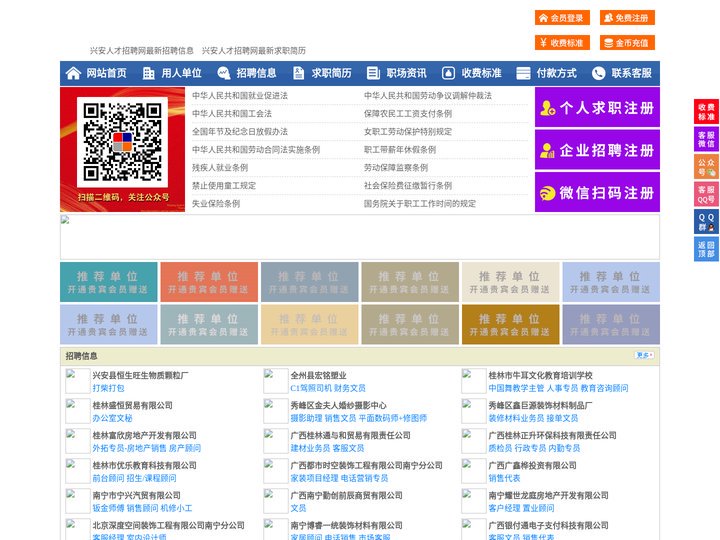Open the 收费标准 red sidebar button
720x540 pixels.
pyautogui.click(x=706, y=112)
